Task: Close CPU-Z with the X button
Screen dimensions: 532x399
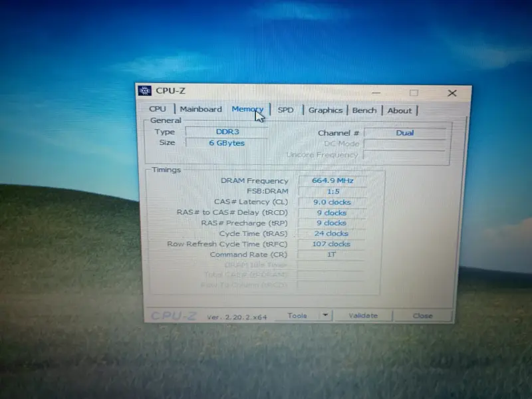Action: 452,93
